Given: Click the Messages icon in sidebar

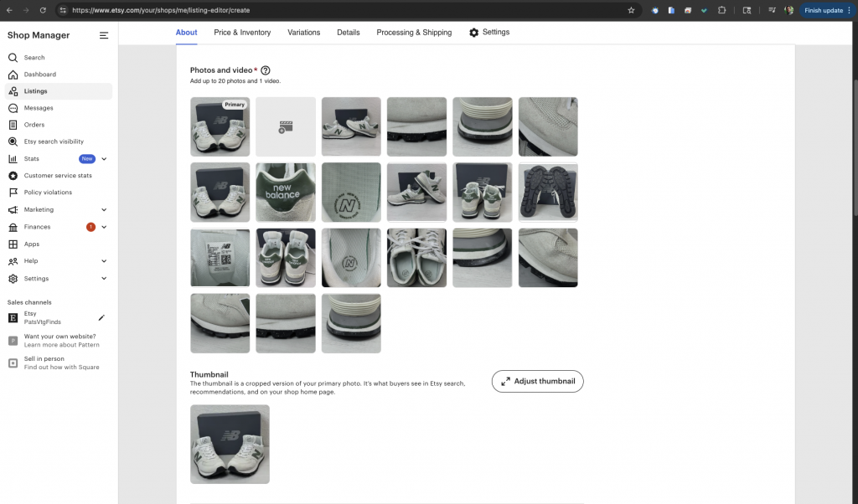Looking at the screenshot, I should click(x=13, y=108).
